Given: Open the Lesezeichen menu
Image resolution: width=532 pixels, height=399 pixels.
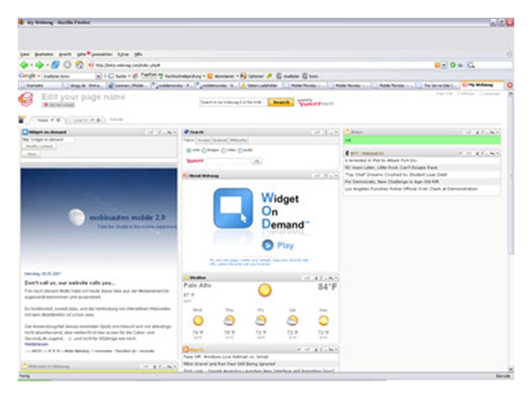Looking at the screenshot, I should point(102,54).
